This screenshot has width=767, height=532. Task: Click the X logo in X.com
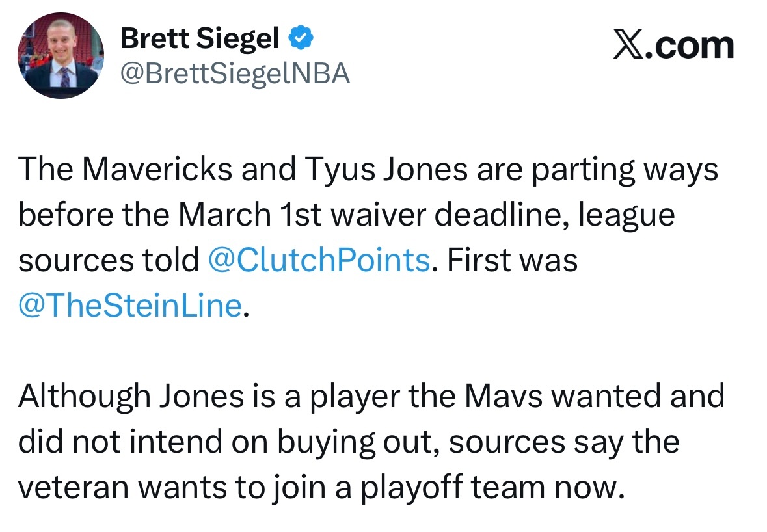pos(627,46)
